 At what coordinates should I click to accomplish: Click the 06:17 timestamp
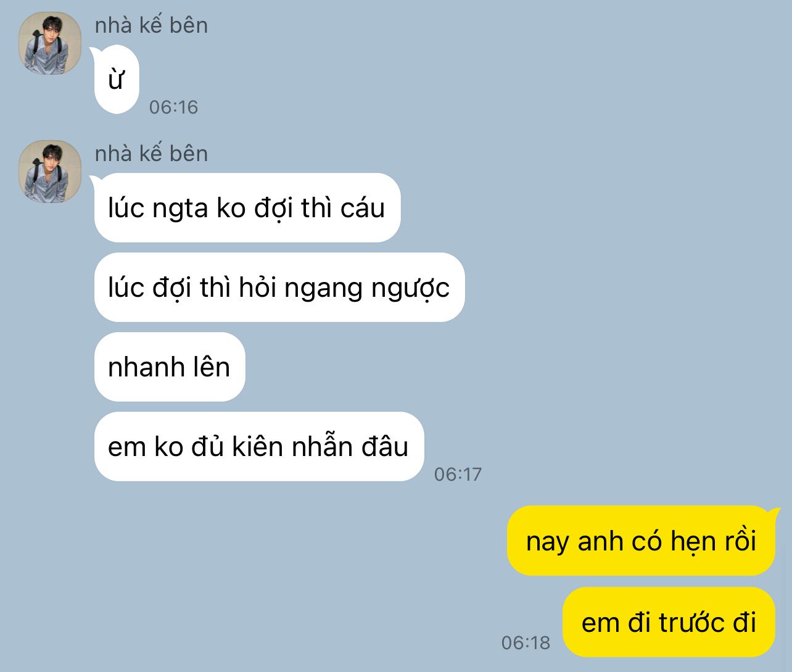tap(458, 475)
